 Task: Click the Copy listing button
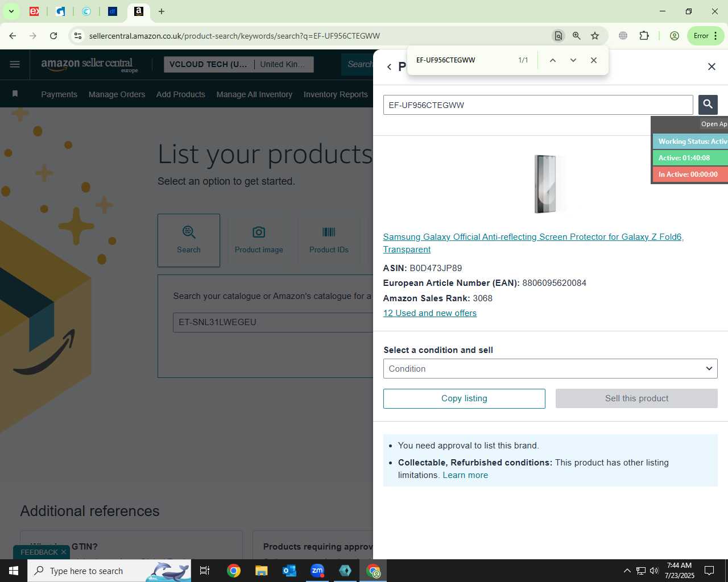464,398
